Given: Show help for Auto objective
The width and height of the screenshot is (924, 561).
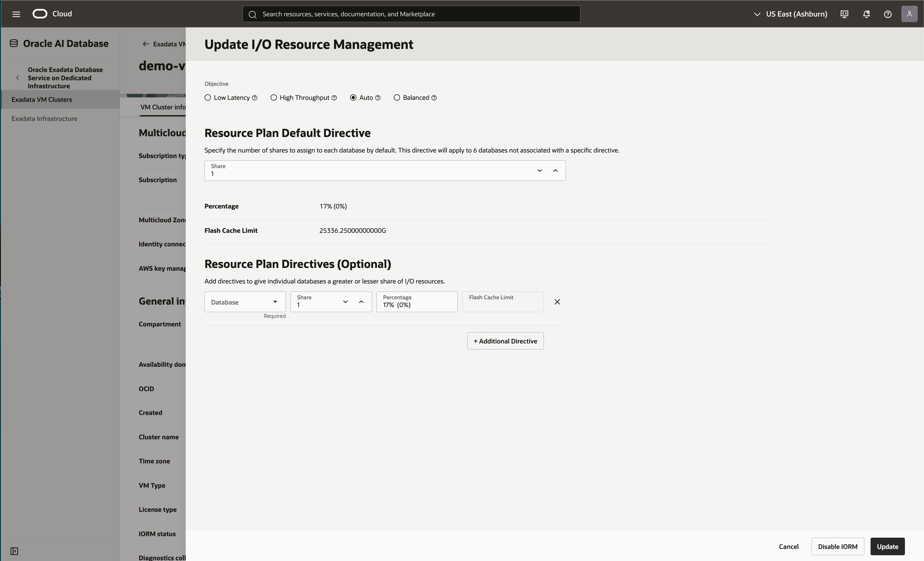Looking at the screenshot, I should click(378, 98).
